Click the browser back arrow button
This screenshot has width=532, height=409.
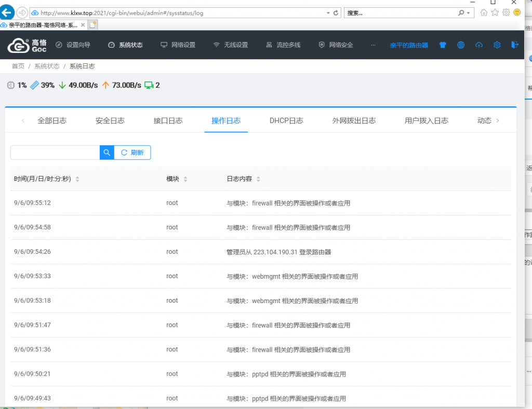pos(7,13)
